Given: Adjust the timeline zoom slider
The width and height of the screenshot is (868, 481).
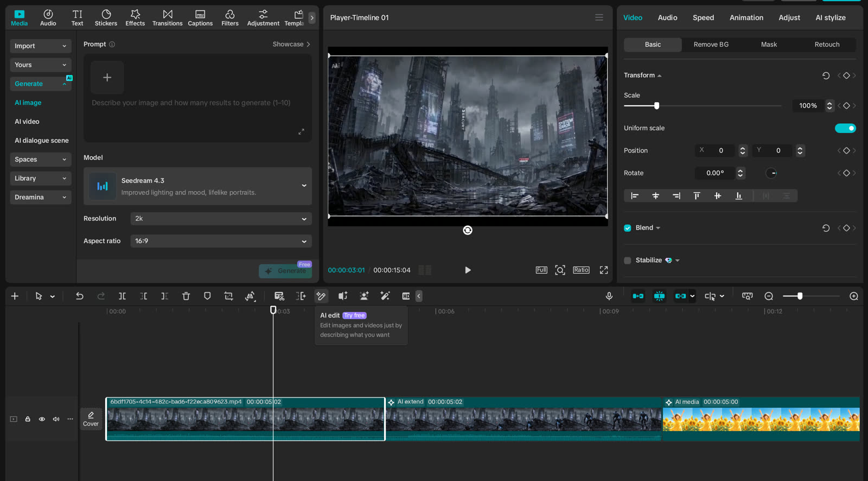Looking at the screenshot, I should tap(800, 296).
